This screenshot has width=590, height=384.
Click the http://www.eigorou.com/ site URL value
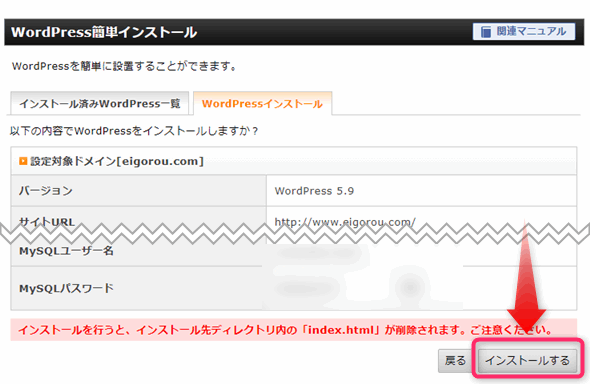(x=345, y=222)
